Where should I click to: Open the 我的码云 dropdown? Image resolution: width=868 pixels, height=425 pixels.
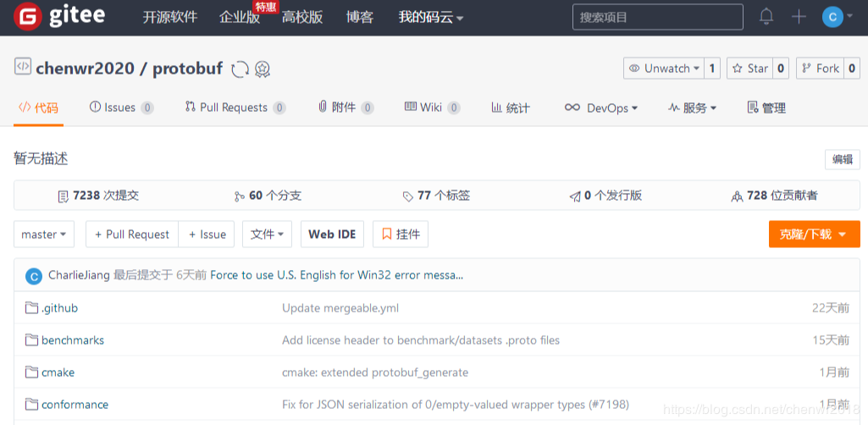431,18
